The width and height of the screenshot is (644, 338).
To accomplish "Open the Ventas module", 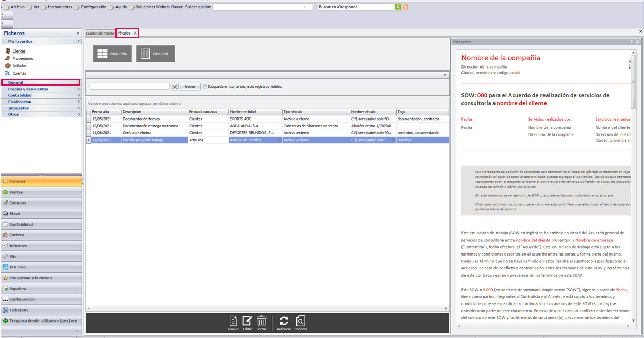I will coord(41,192).
